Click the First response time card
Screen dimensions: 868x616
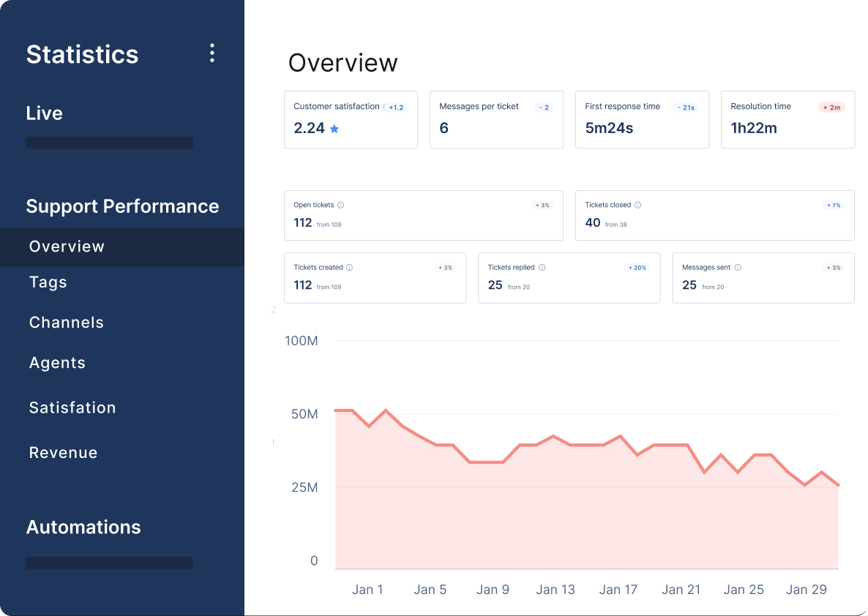click(641, 119)
